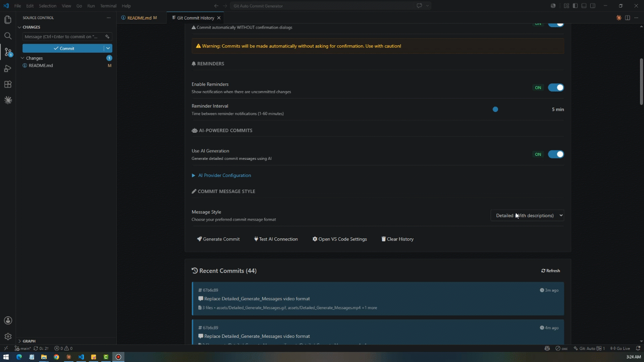This screenshot has height=362, width=644.
Task: Open the Explorer view in activity bar
Action: (8, 20)
